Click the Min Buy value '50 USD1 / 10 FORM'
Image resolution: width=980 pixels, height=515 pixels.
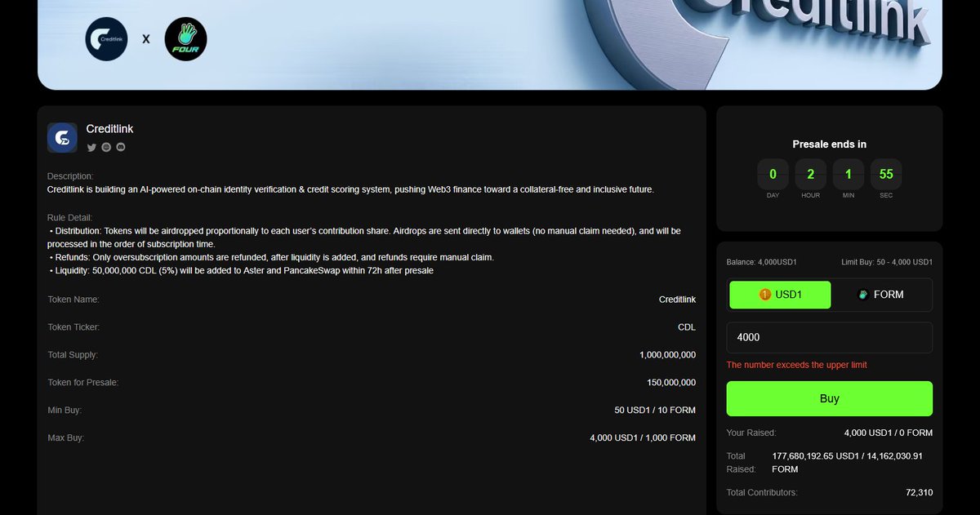[x=657, y=411]
